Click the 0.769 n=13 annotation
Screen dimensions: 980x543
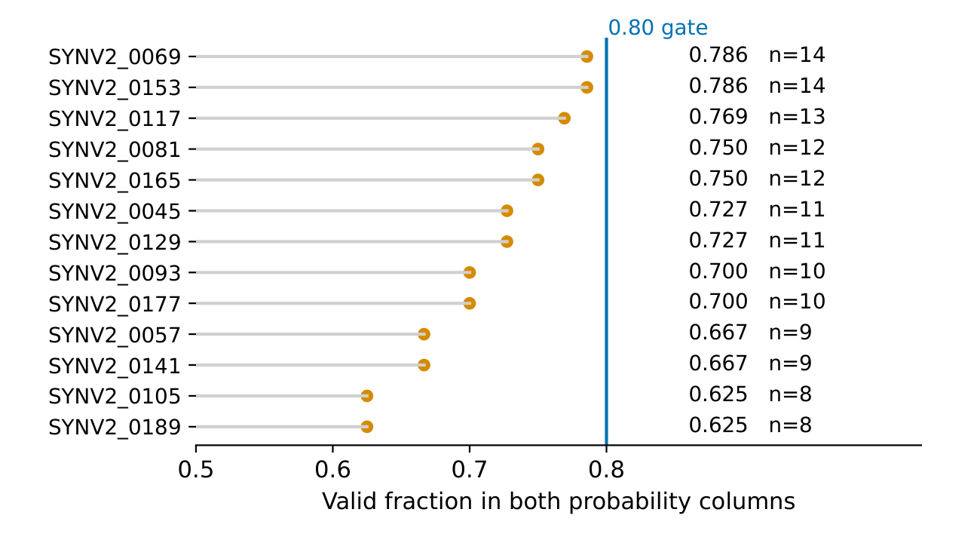click(757, 117)
